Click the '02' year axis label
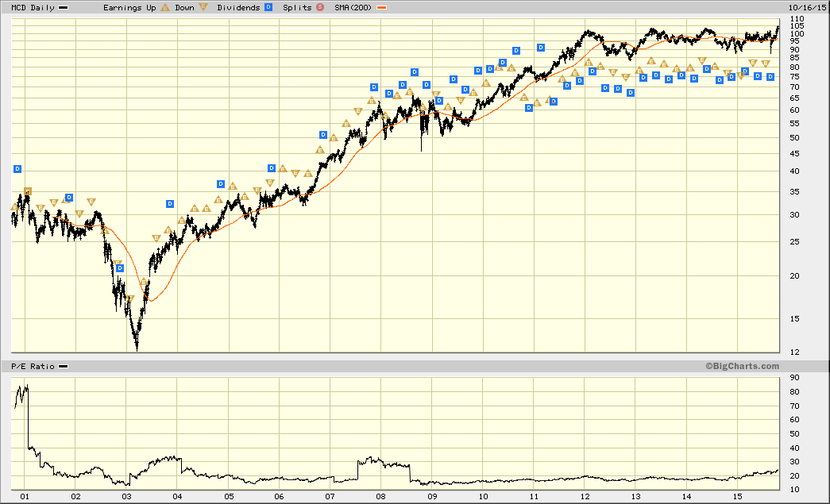Image resolution: width=830 pixels, height=504 pixels. tap(75, 496)
